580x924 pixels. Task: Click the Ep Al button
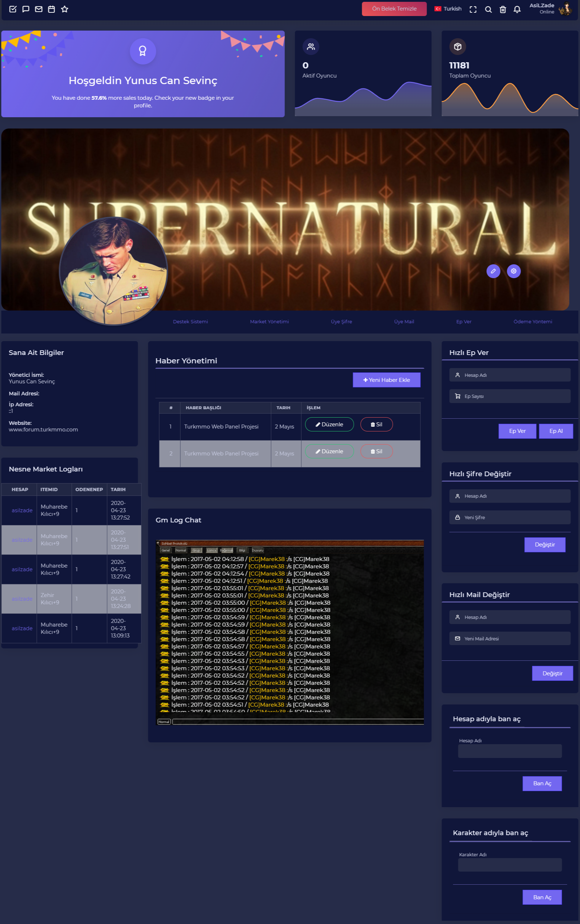[556, 431]
